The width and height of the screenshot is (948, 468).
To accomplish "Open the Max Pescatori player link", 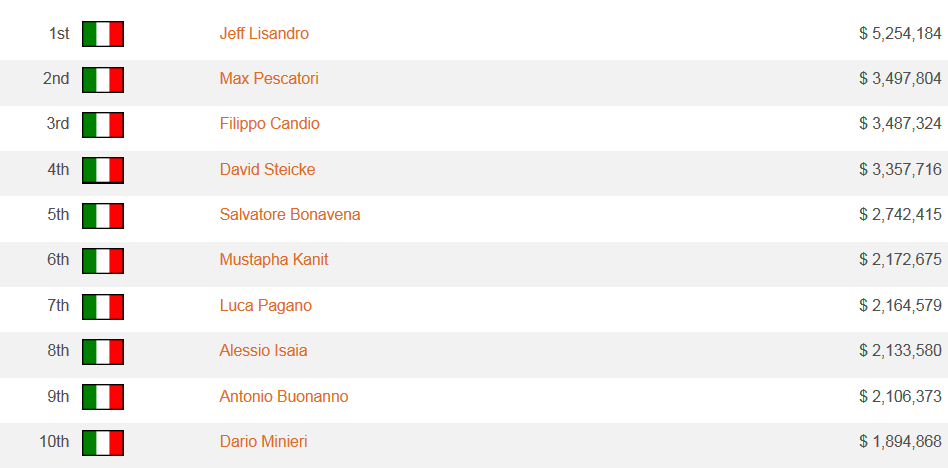I will coord(269,79).
